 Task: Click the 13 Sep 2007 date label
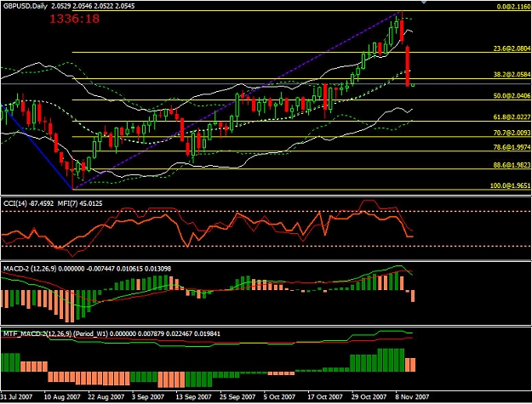pos(194,396)
